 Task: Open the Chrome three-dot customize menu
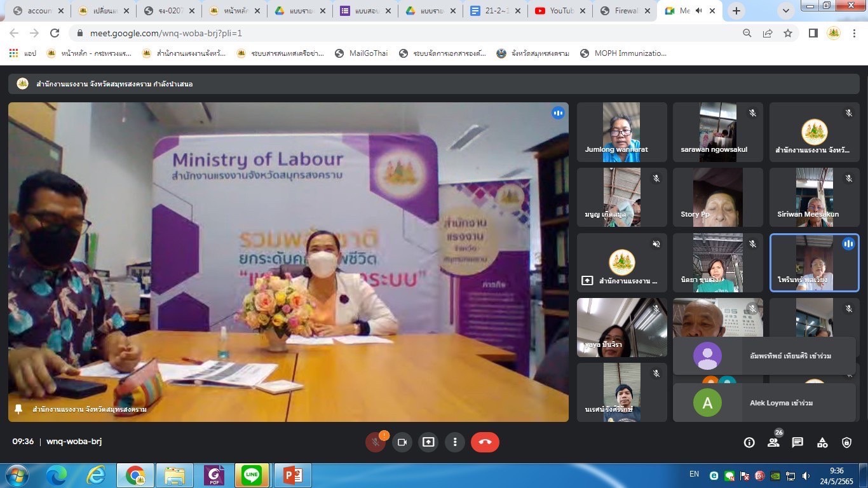pos(855,33)
